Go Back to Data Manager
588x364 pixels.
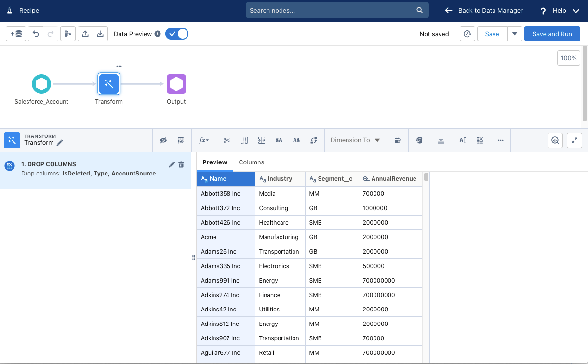coord(484,11)
